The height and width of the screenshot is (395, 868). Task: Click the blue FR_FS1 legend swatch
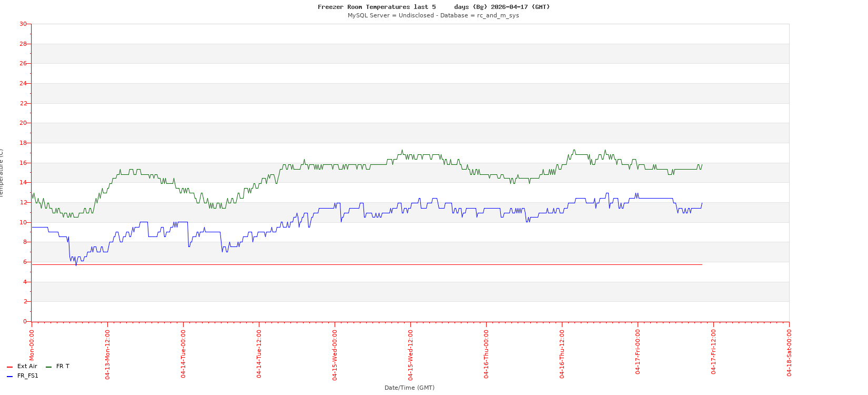9,377
